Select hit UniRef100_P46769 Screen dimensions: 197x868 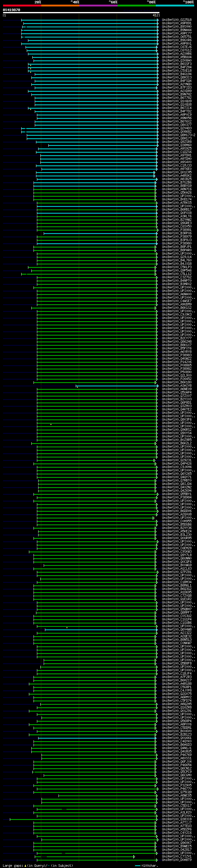click(177, 755)
